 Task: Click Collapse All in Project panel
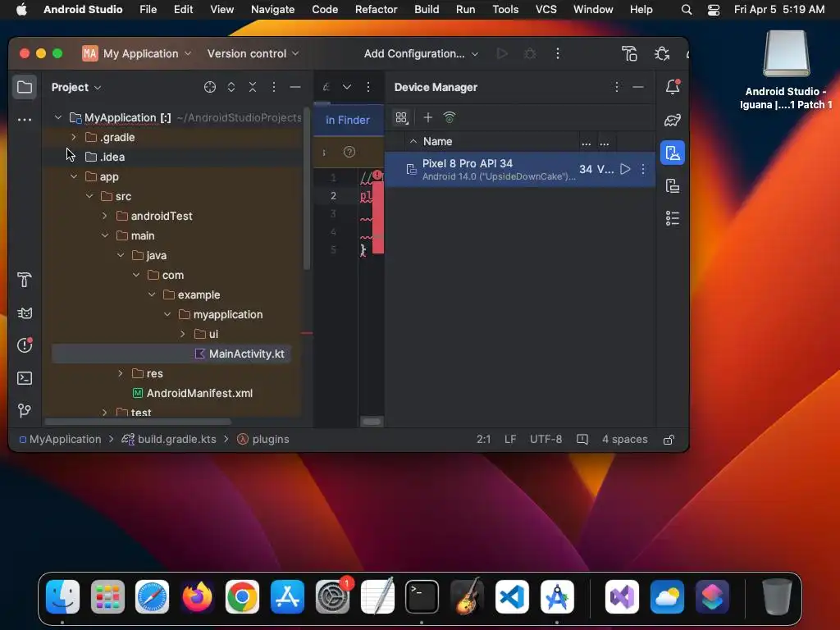(253, 87)
